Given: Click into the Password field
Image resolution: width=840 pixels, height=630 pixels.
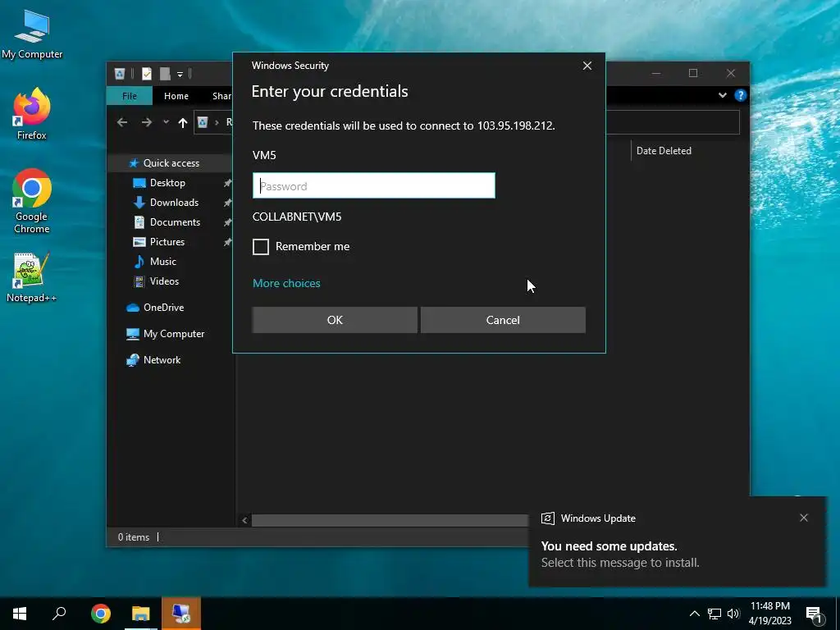Looking at the screenshot, I should [374, 186].
